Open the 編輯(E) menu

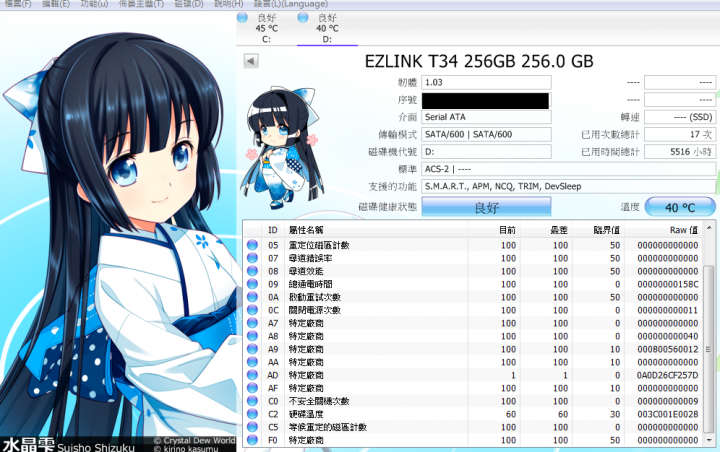point(56,4)
